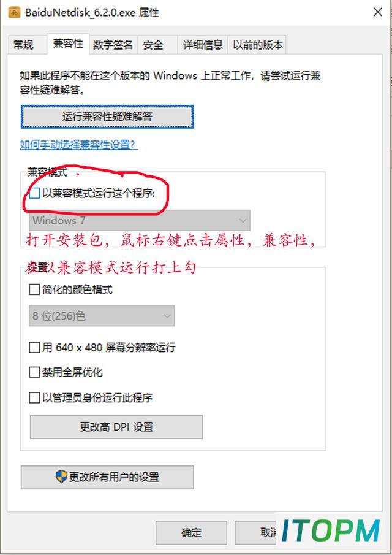The image size is (392, 555).
Task: Click 运行兼容性疑难解答 button
Action: [107, 117]
